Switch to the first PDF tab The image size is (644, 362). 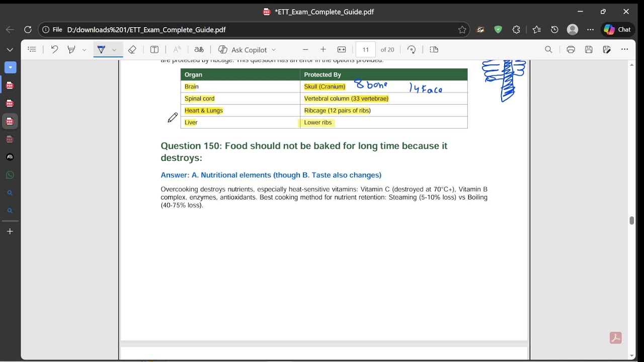point(10,85)
